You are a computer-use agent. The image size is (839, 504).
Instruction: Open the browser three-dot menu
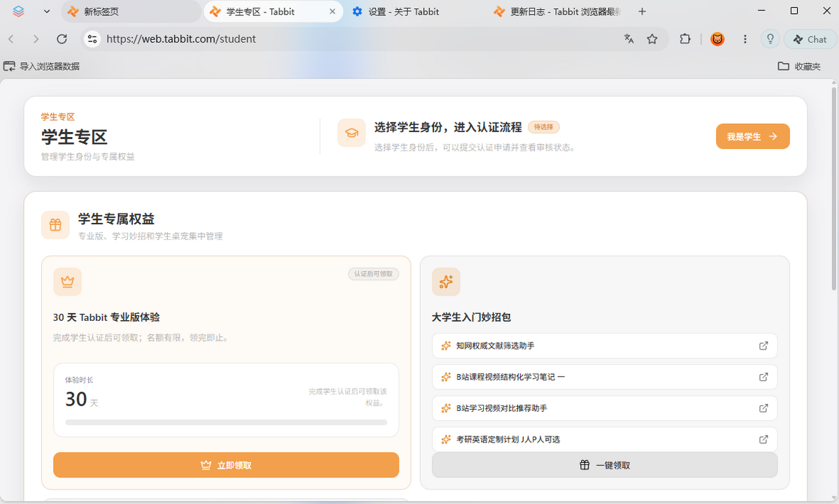click(745, 39)
